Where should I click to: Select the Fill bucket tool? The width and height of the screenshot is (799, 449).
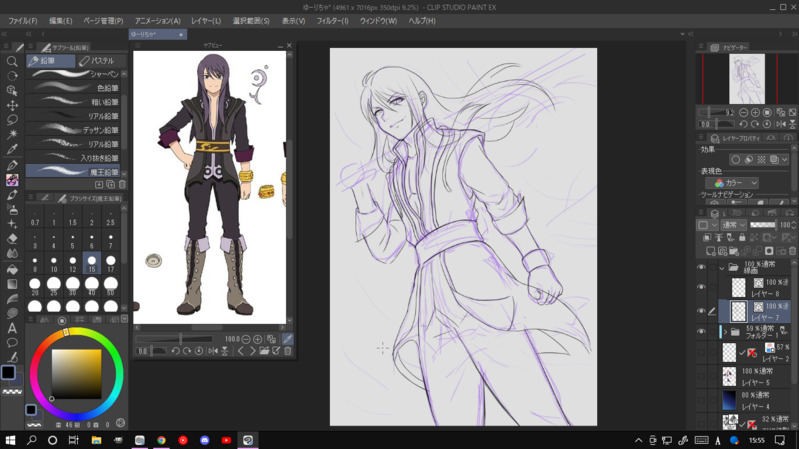12,269
